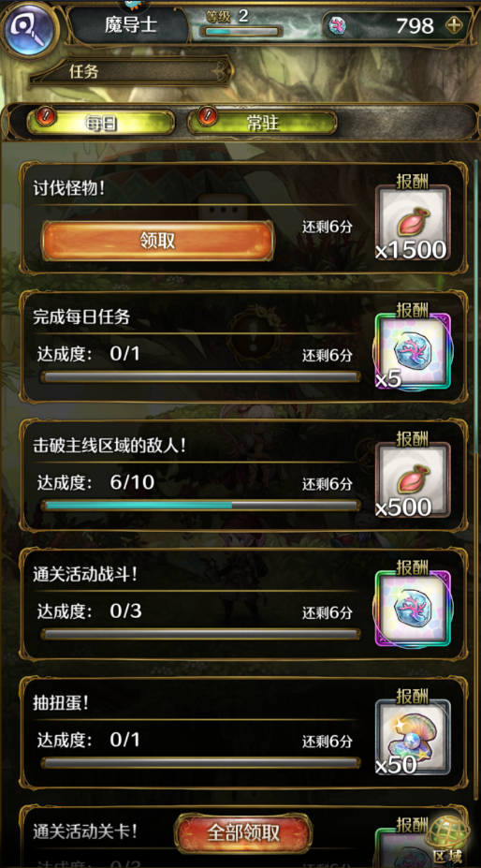481x868 pixels.
Task: Open the 区域 globe icon
Action: pyautogui.click(x=448, y=839)
